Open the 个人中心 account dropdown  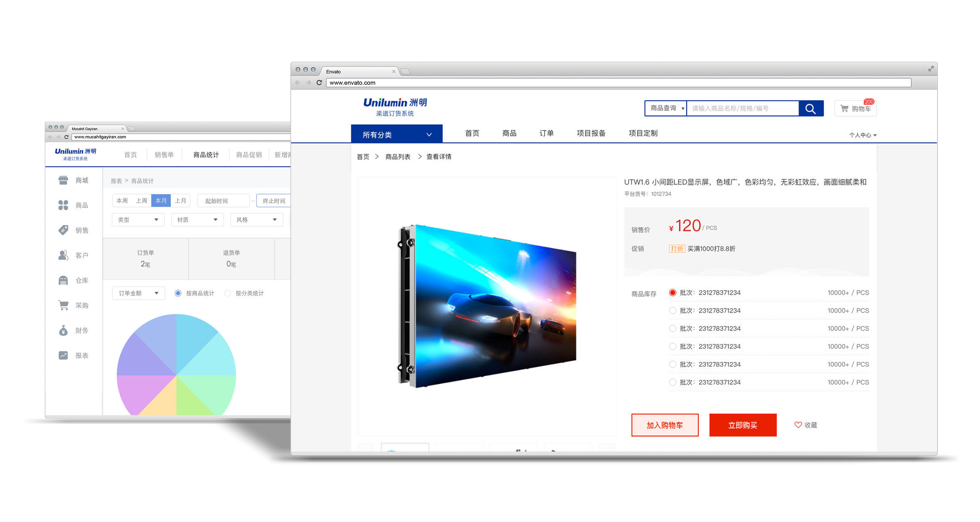(x=862, y=135)
